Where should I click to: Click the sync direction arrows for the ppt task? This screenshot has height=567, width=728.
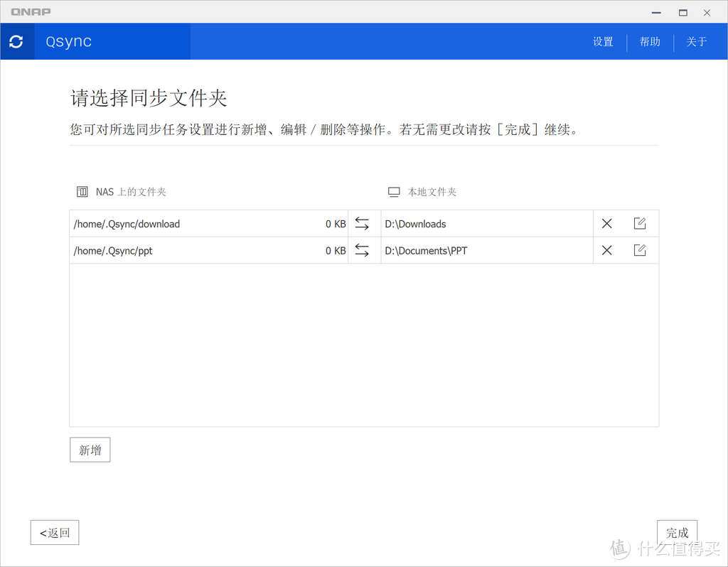click(364, 250)
